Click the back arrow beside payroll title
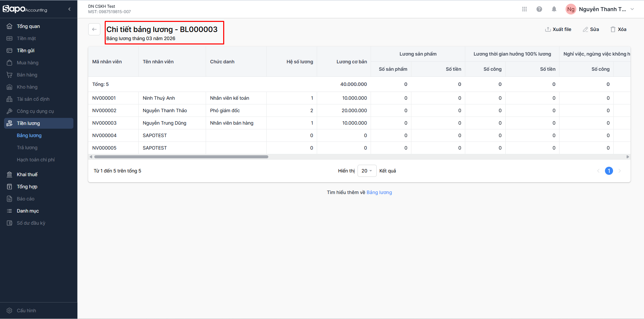 pyautogui.click(x=94, y=29)
